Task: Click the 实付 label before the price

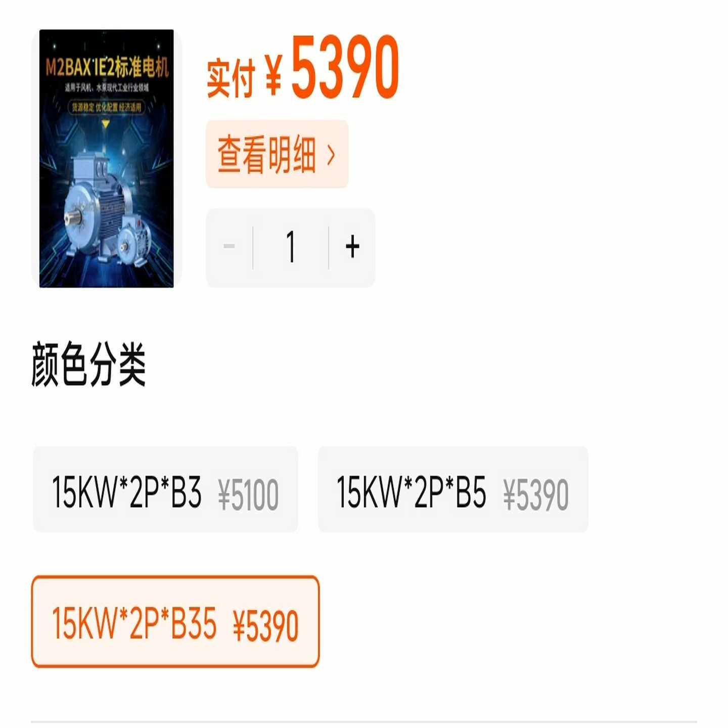Action: pos(231,77)
